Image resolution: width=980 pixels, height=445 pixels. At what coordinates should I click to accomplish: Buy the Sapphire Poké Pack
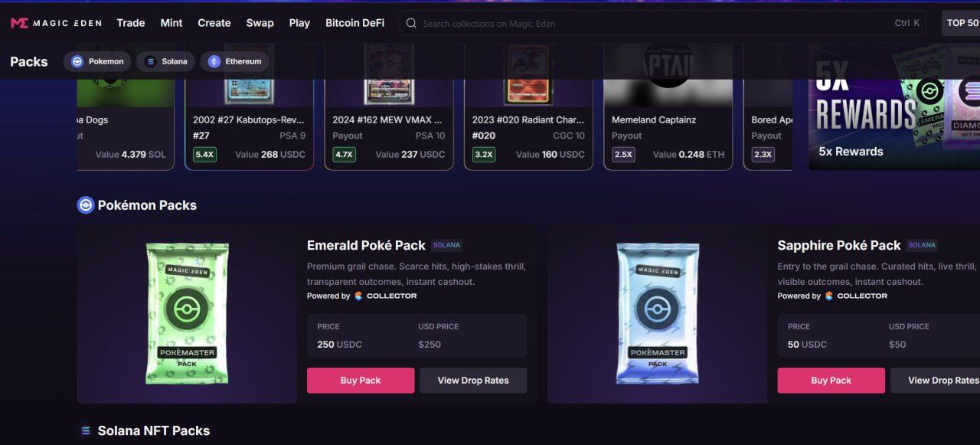[831, 381]
